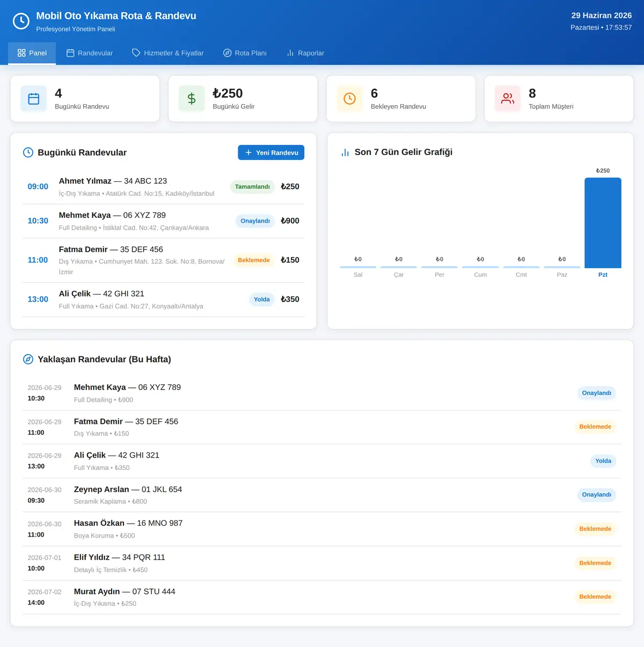
Task: Click Beklemede badge for Hasan Özkan
Action: [595, 529]
